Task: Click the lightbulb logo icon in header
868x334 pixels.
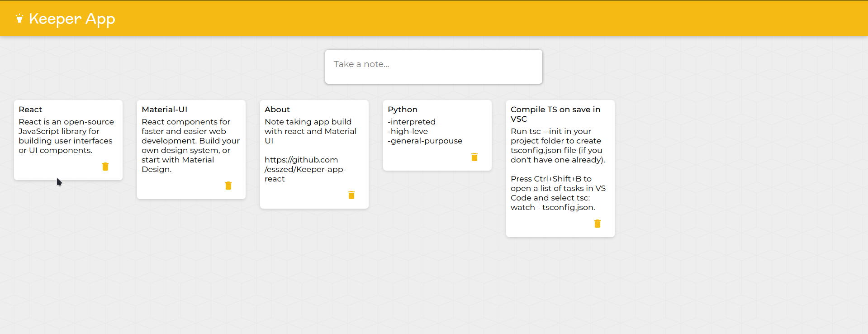Action: point(19,19)
